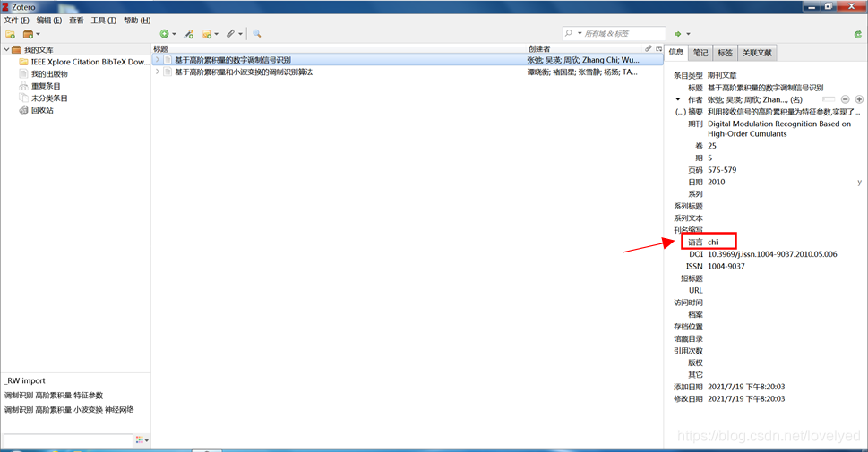This screenshot has width=868, height=452.
Task: Click the New Collection folder icon
Action: pyautogui.click(x=10, y=34)
